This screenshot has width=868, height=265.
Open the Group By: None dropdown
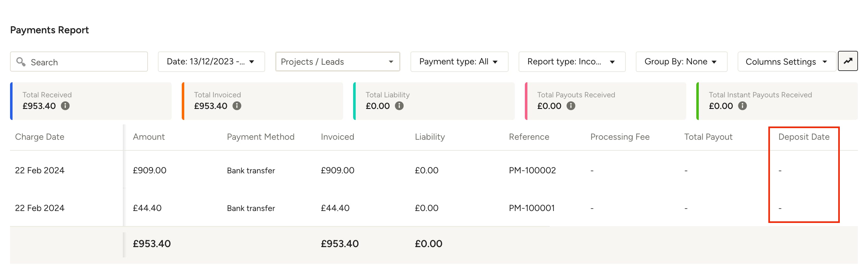[x=681, y=62]
